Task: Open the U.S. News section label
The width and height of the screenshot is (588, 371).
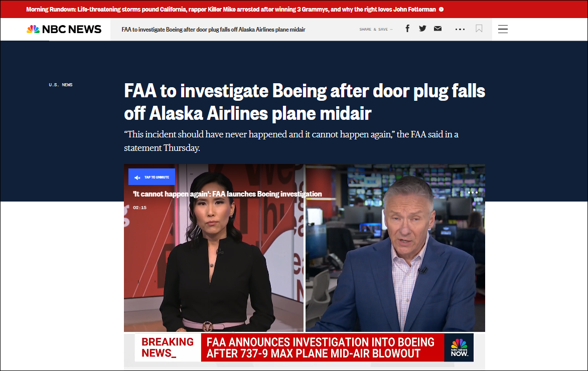Action: [61, 85]
